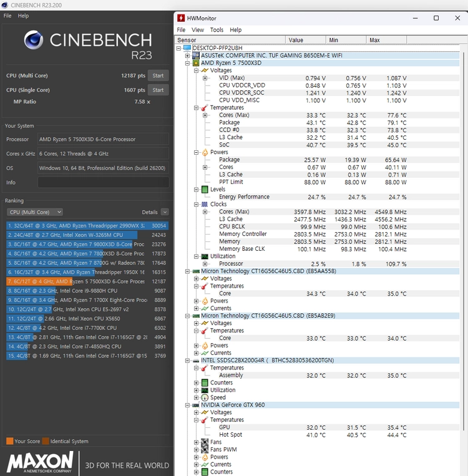
Task: Collapse the INTEL SSDSC2BX200G4R node
Action: tap(187, 361)
